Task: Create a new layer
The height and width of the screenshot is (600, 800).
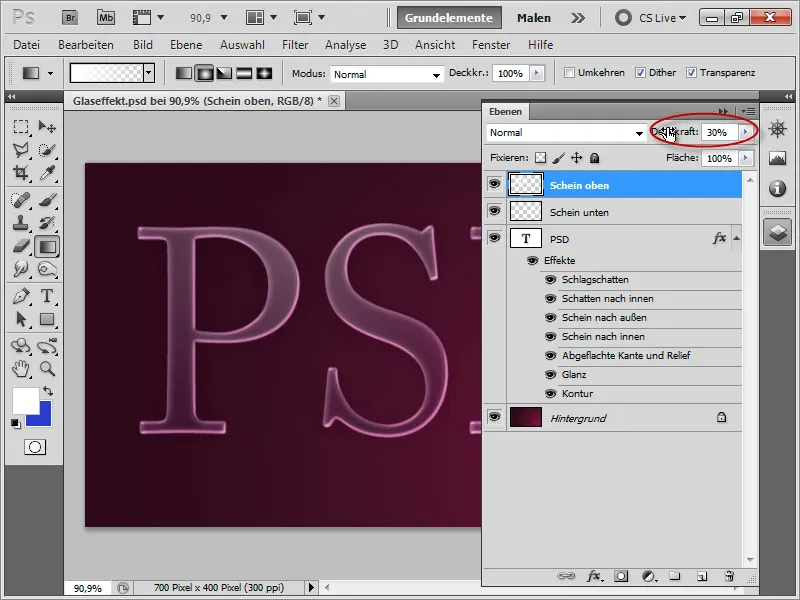Action: [x=702, y=577]
